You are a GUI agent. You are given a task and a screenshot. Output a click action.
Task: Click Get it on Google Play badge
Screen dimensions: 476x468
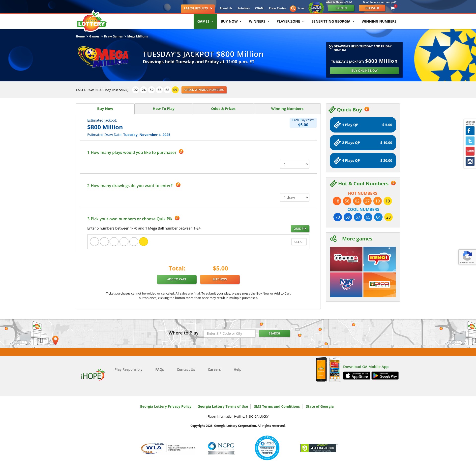tap(385, 376)
